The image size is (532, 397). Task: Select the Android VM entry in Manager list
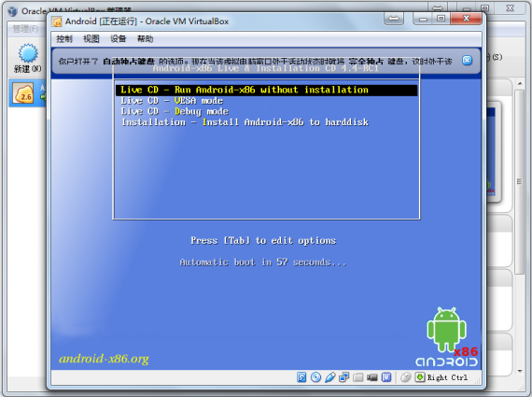pos(28,93)
